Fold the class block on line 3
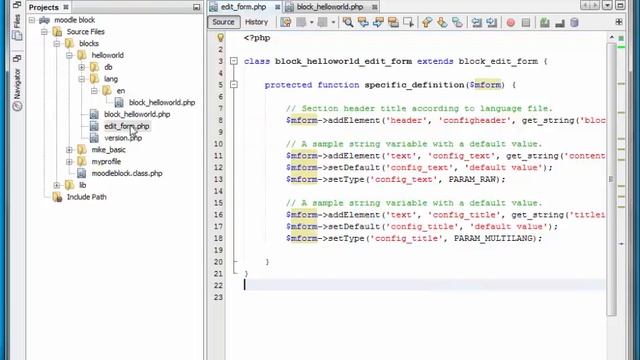The height and width of the screenshot is (360, 640). pos(234,61)
